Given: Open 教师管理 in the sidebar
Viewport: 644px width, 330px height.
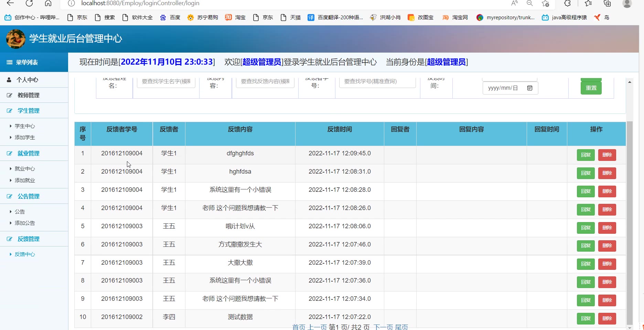Looking at the screenshot, I should [x=29, y=95].
